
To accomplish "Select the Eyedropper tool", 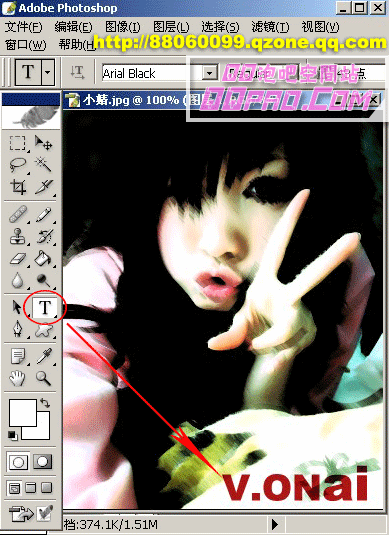I will coord(44,356).
